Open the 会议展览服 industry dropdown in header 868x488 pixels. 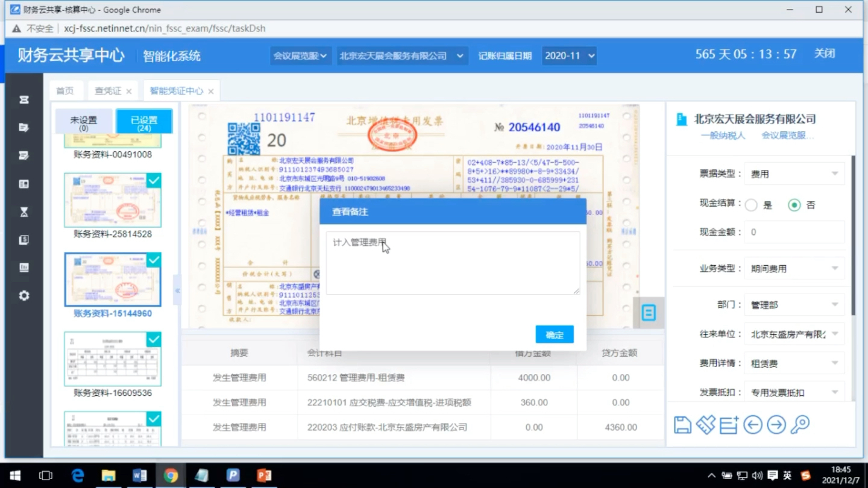pos(300,55)
